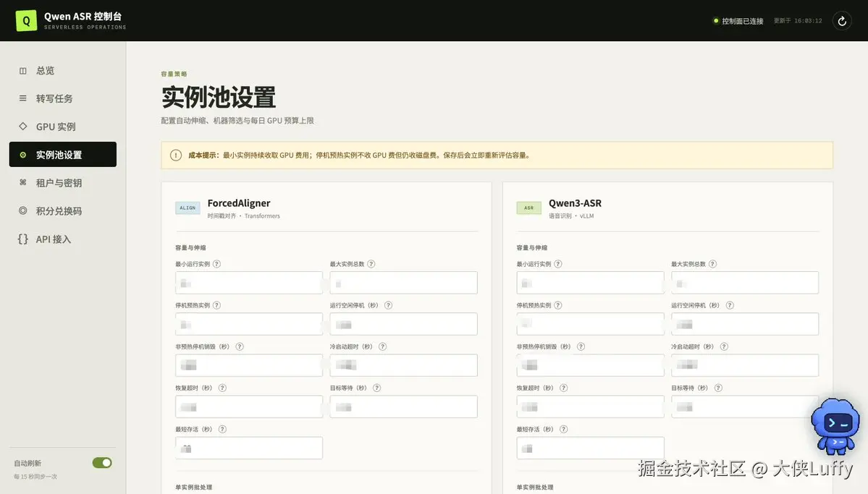Image resolution: width=868 pixels, height=494 pixels.
Task: Open help for Qwen3-ASR 目标等待（秒）
Action: point(718,388)
